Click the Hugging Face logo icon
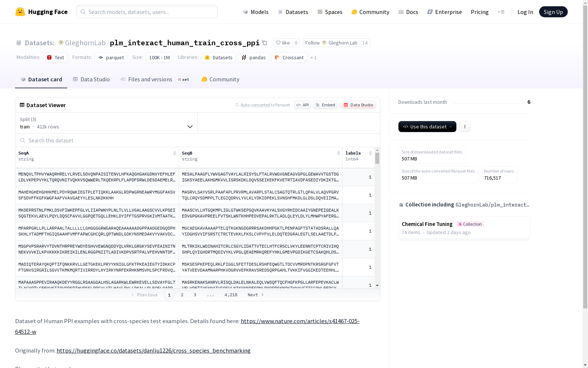This screenshot has width=588, height=368. pos(20,12)
